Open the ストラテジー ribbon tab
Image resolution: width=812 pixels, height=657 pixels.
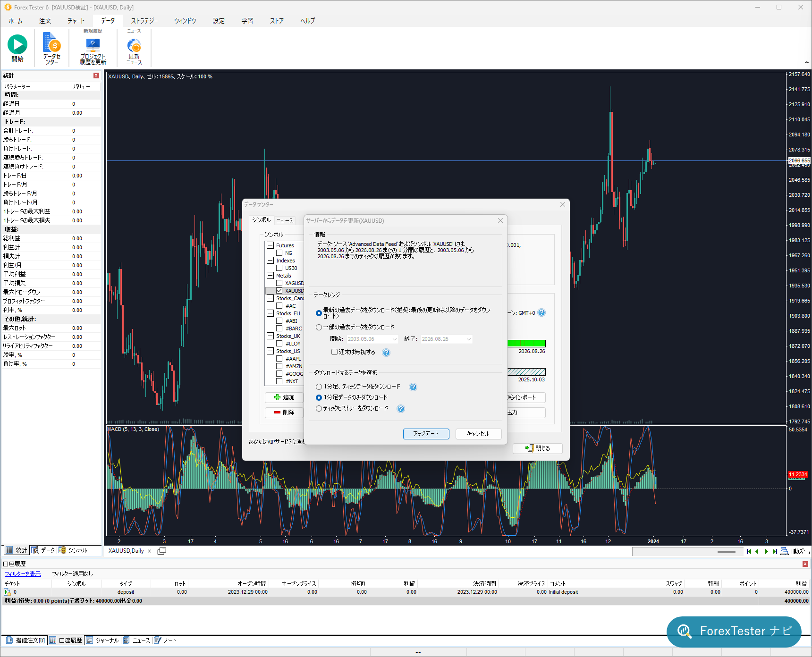pyautogui.click(x=144, y=21)
